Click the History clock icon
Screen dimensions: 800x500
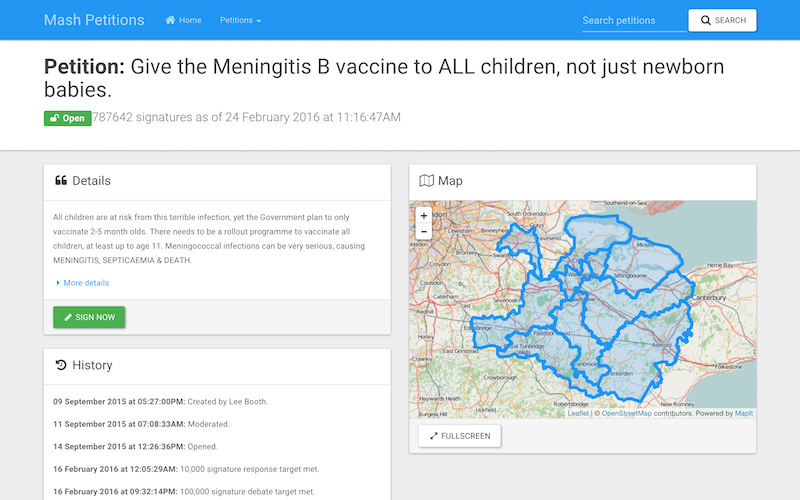[x=61, y=365]
